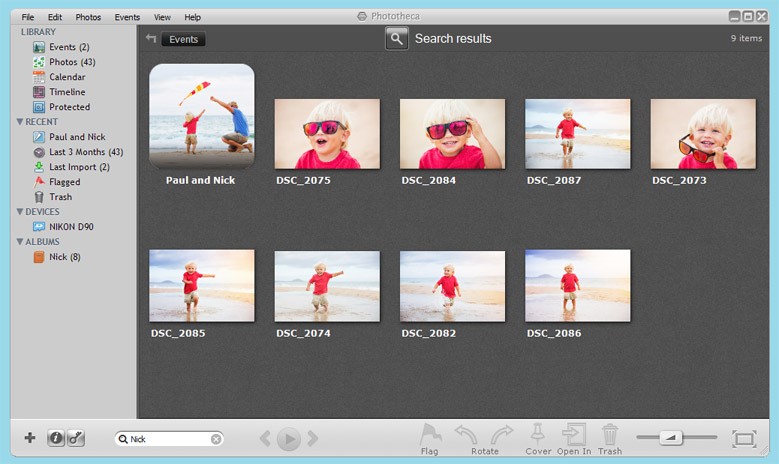Click the LIBRARY section header
The width and height of the screenshot is (779, 464).
(x=38, y=32)
